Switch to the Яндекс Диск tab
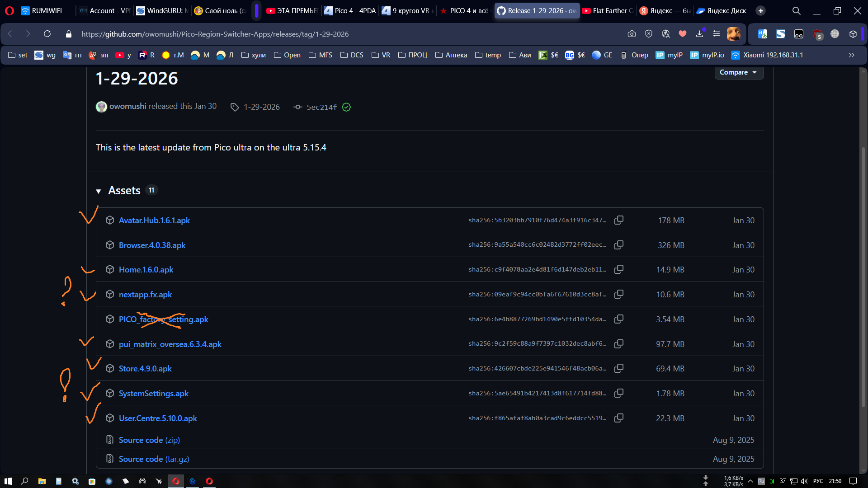The width and height of the screenshot is (868, 488). tap(722, 11)
